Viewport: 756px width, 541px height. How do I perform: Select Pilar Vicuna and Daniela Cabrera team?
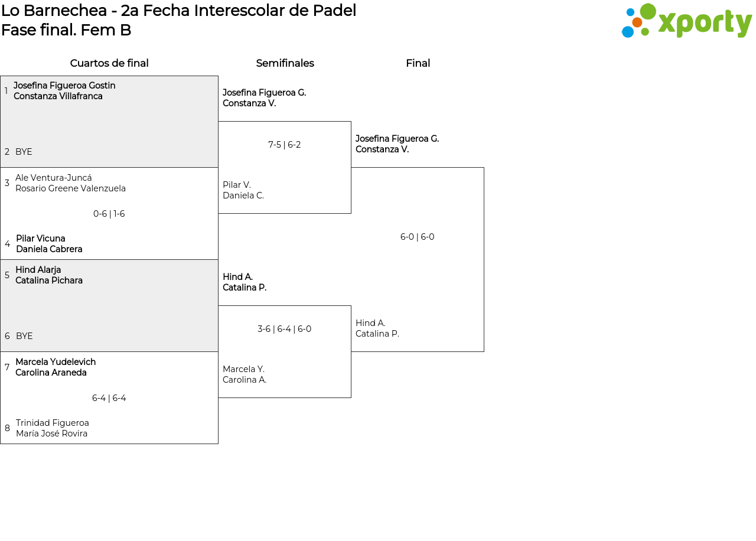click(x=49, y=244)
